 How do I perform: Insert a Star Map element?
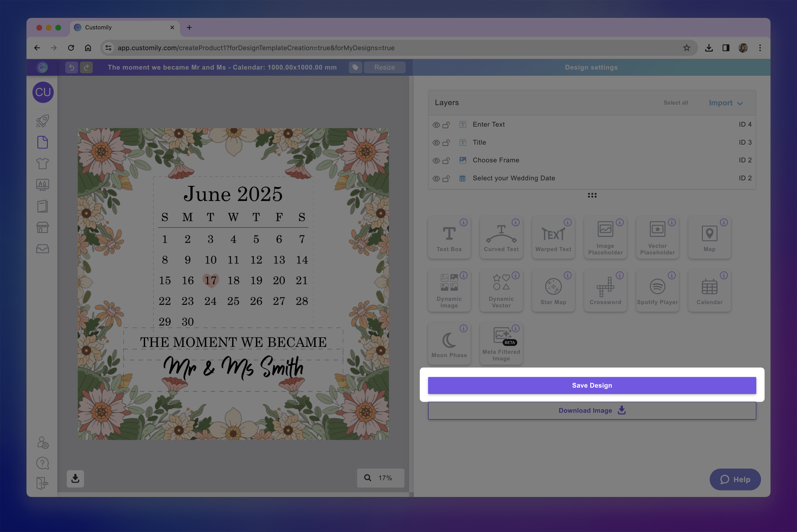553,290
